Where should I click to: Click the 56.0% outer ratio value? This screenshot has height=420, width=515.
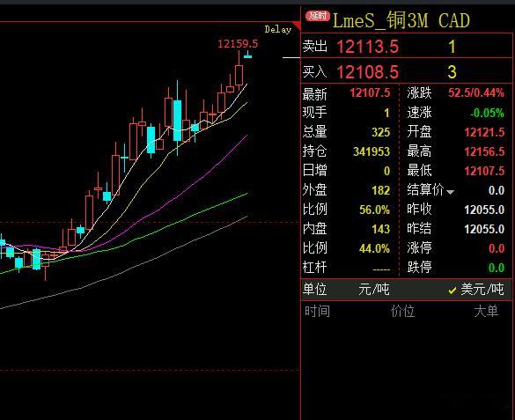point(374,210)
